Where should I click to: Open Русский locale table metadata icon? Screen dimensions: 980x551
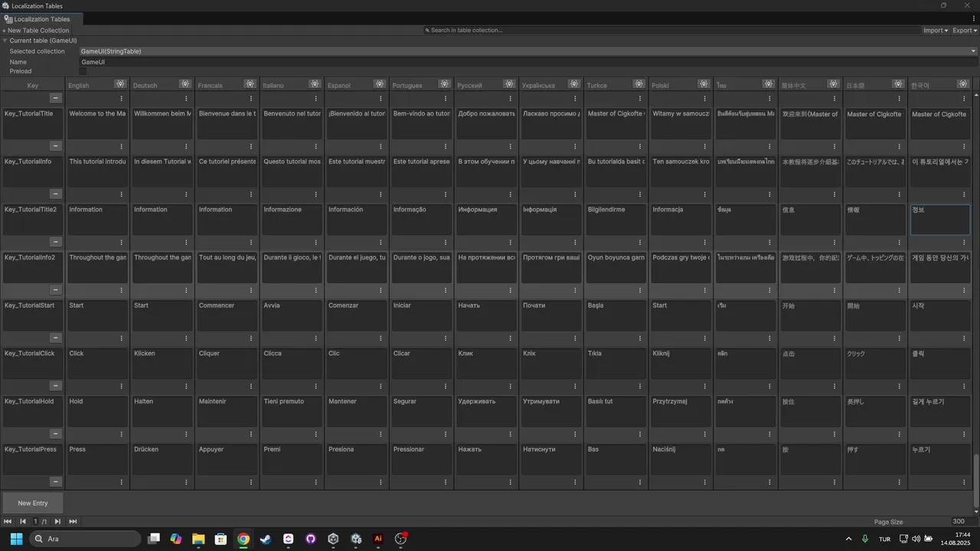(x=509, y=84)
